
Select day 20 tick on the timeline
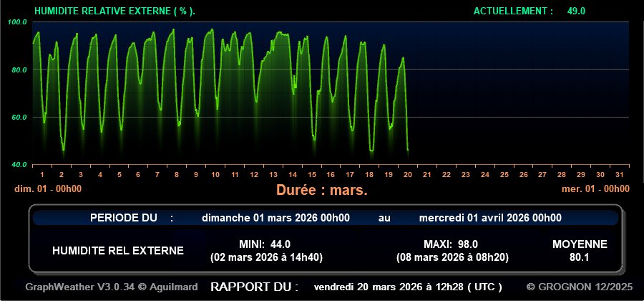tap(407, 175)
